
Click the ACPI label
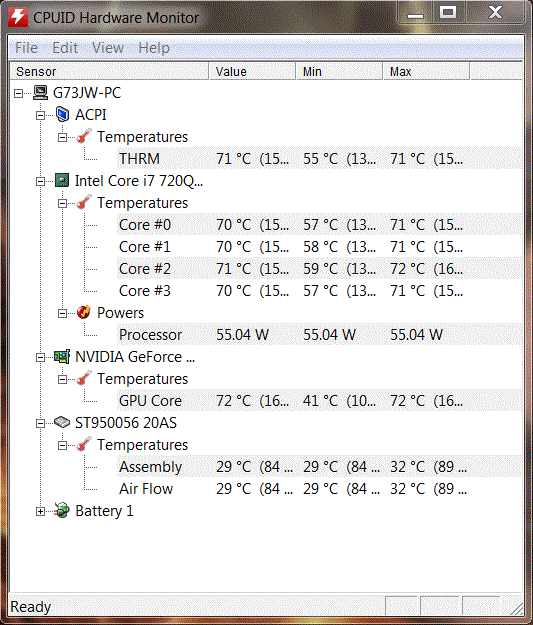[x=90, y=115]
